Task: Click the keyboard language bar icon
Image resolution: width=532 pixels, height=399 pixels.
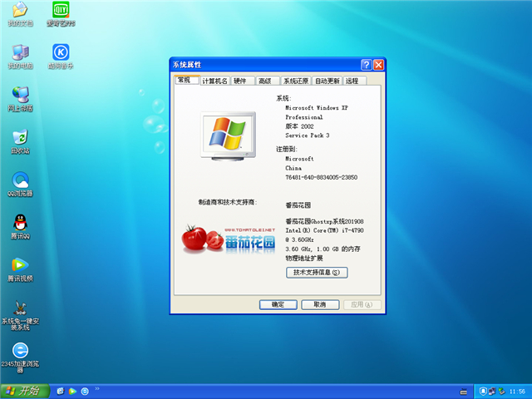Action: point(463,392)
